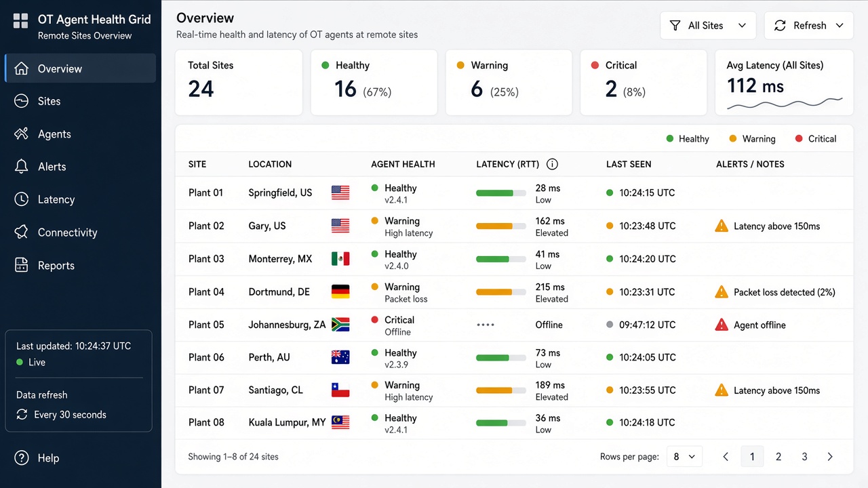Click the Germany flag for Dortmund
868x488 pixels.
pos(340,292)
